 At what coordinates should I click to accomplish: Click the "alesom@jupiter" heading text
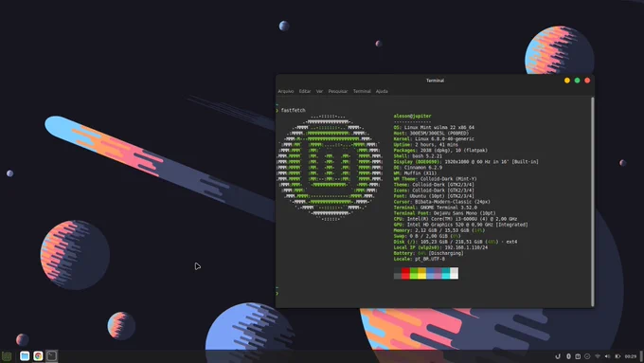412,116
